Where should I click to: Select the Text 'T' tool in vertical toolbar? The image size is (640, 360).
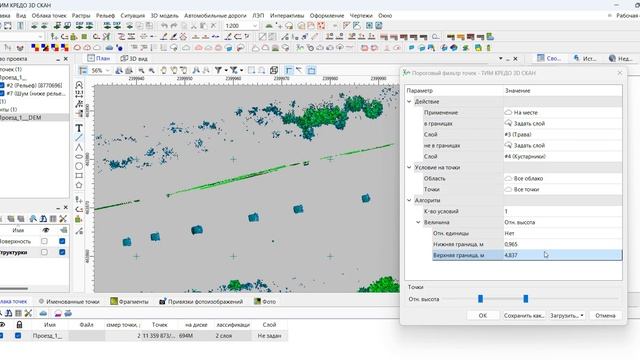[x=79, y=128]
